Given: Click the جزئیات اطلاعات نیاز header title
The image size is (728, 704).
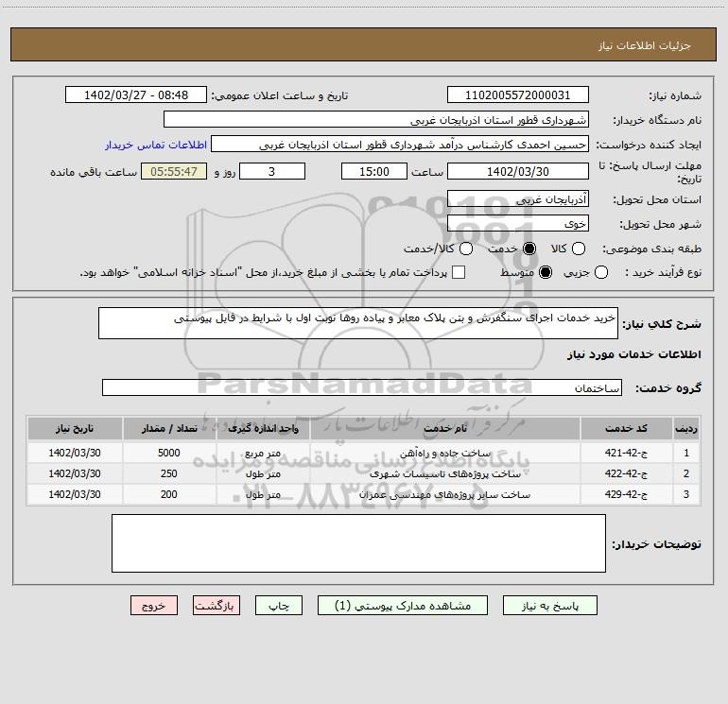Looking at the screenshot, I should (x=645, y=45).
